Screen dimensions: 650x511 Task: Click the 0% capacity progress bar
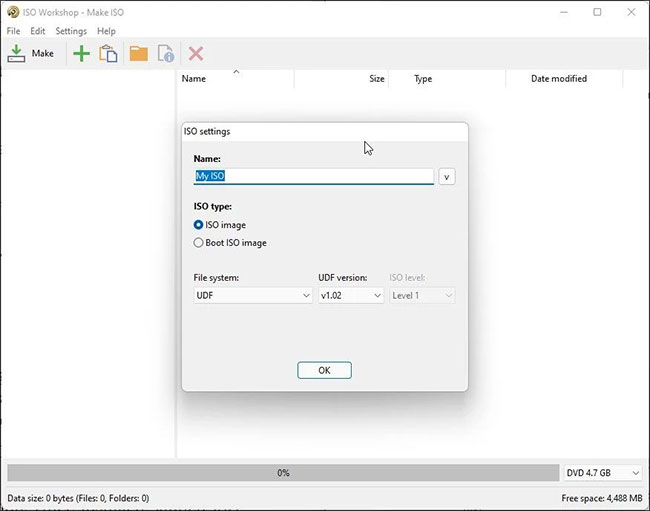(x=283, y=473)
